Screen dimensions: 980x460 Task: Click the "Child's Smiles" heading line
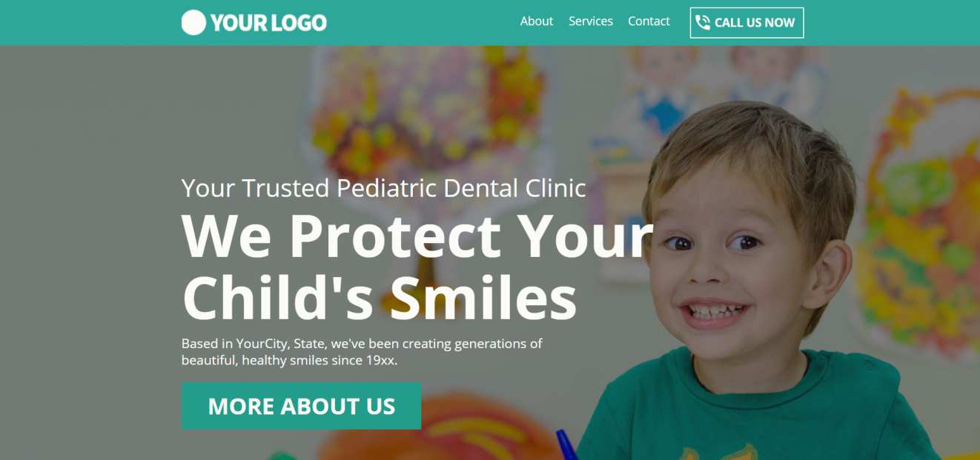tap(380, 297)
